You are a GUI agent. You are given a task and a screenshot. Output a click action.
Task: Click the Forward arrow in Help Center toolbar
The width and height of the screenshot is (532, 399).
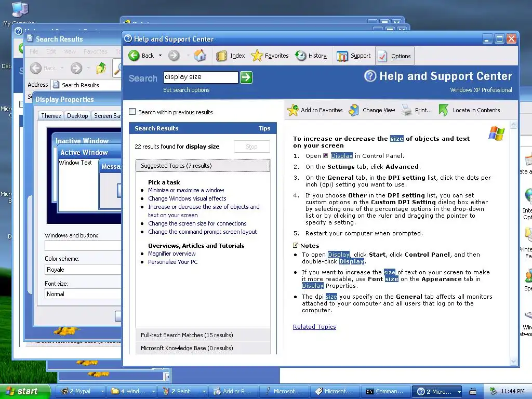[x=174, y=55]
